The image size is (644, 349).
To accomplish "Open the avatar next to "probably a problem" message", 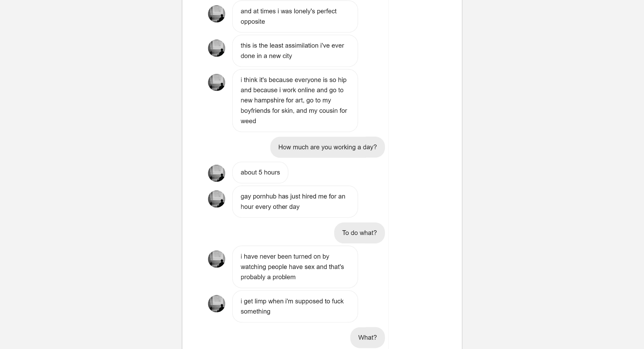I will click(x=217, y=259).
